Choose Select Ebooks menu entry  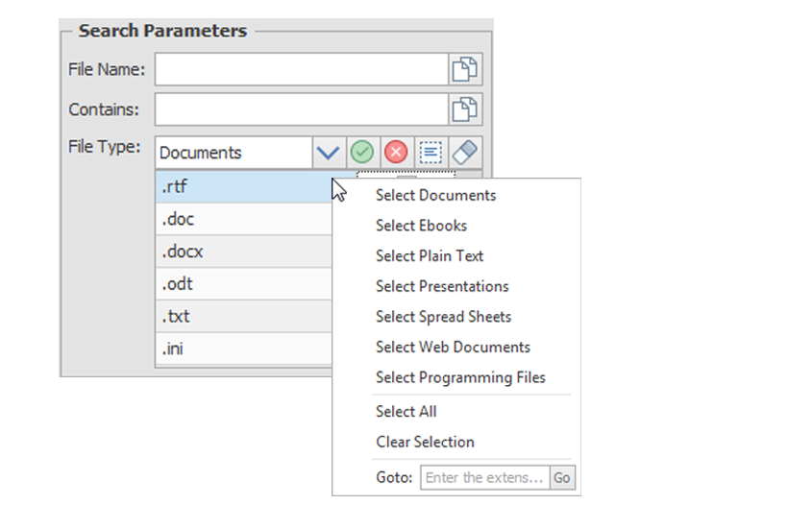[421, 226]
